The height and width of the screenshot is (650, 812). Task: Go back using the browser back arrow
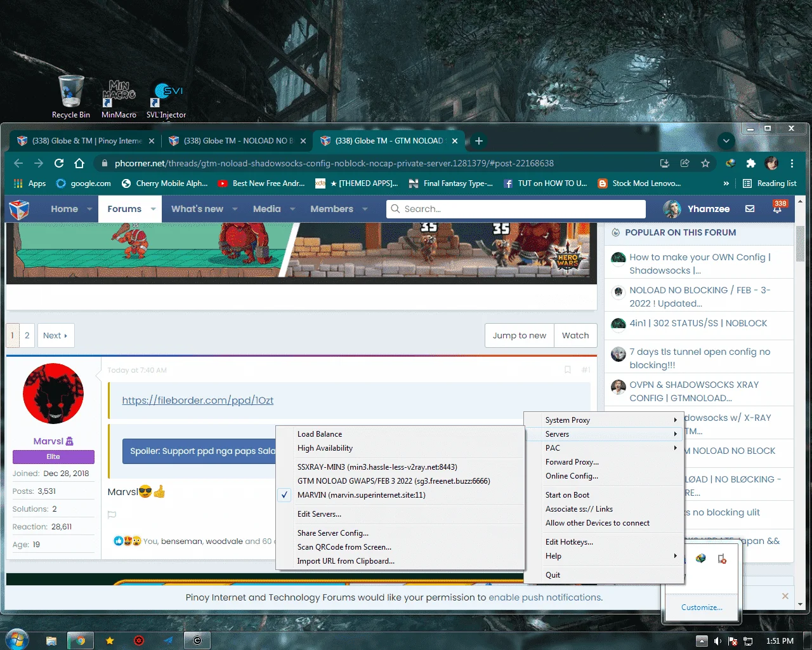point(18,163)
